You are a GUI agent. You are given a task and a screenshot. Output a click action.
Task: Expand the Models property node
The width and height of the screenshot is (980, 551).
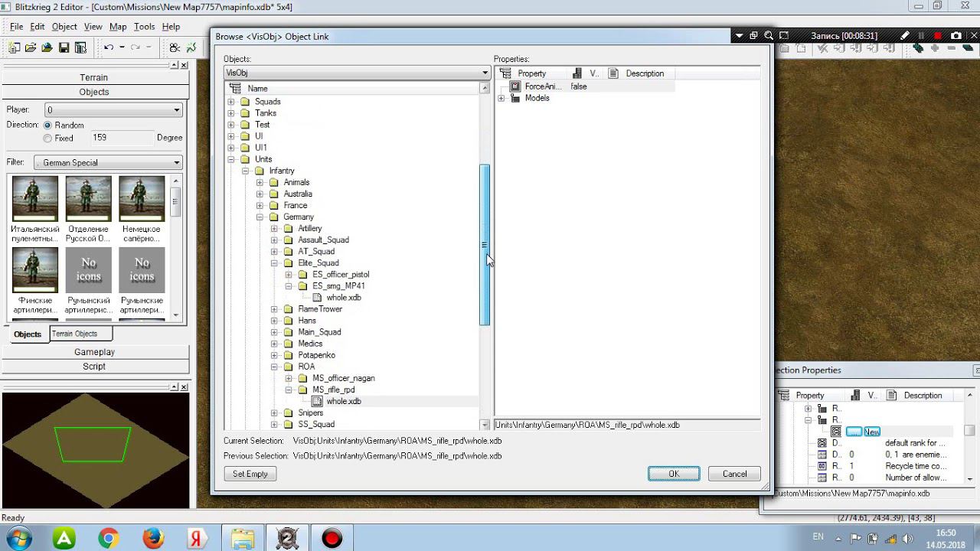coord(501,98)
